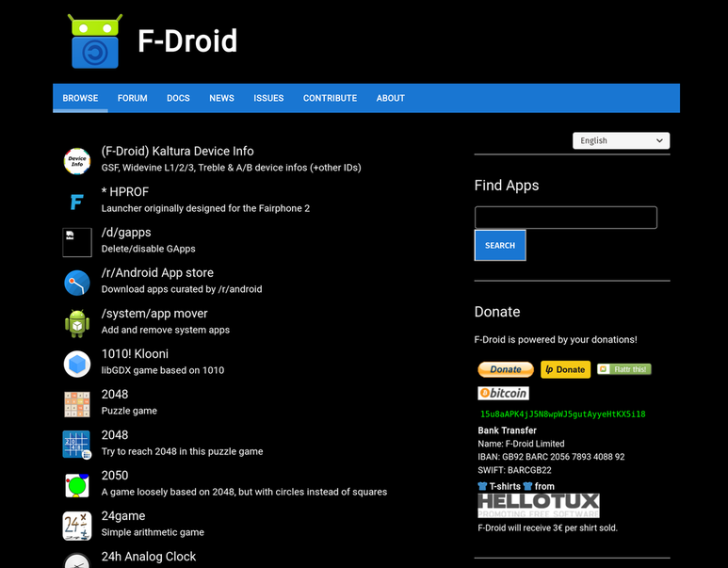Open the /d/gapps app icon
Image resolution: width=728 pixels, height=568 pixels.
point(77,242)
